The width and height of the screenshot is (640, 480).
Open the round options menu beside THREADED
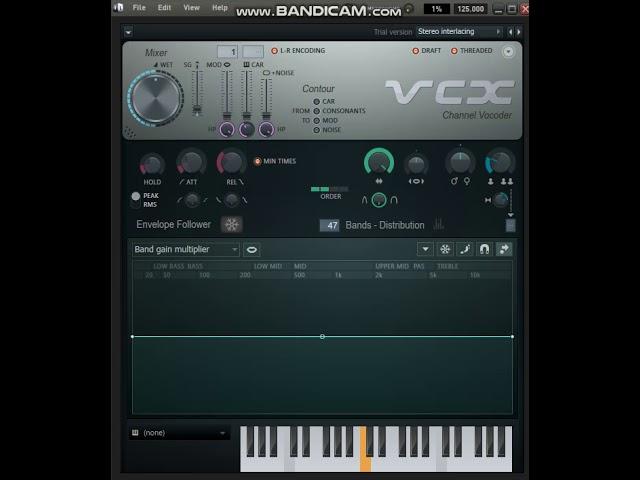point(508,51)
